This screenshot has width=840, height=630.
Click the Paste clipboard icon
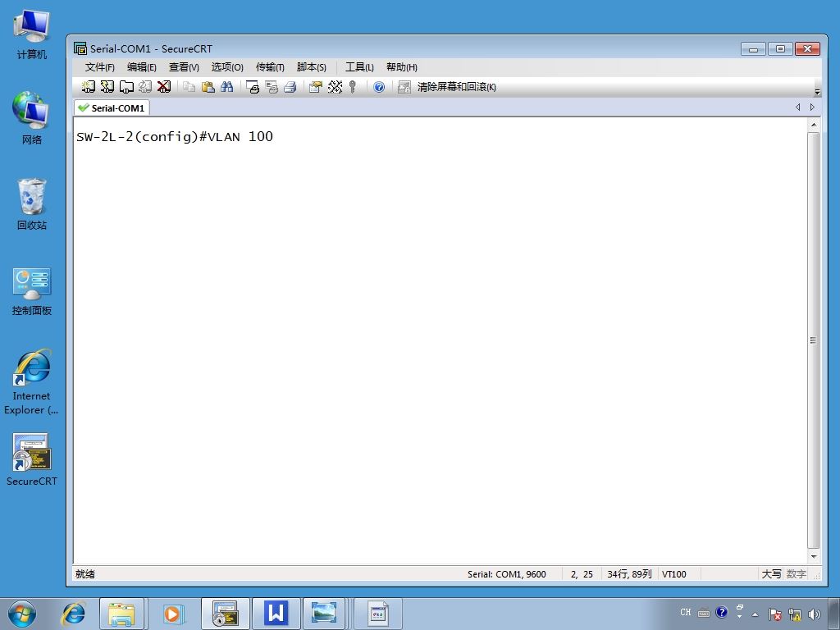[x=208, y=87]
